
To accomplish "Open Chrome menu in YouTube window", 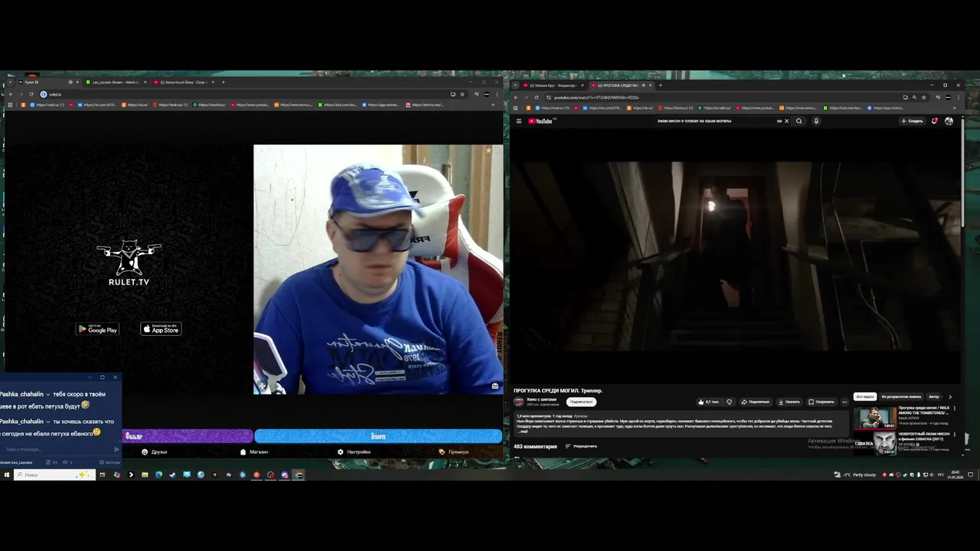I will coord(959,97).
